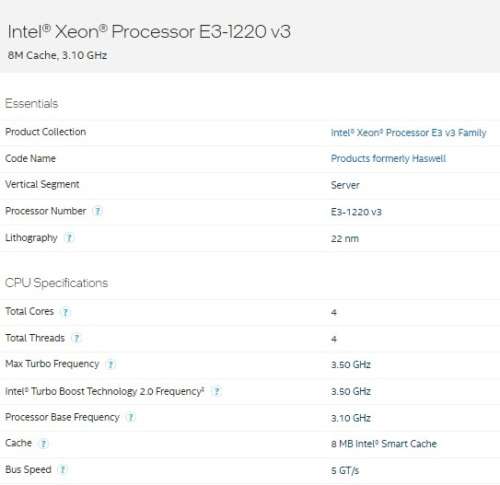Select the Total Threads value 4
Viewport: 500px width, 485px height.
334,339
